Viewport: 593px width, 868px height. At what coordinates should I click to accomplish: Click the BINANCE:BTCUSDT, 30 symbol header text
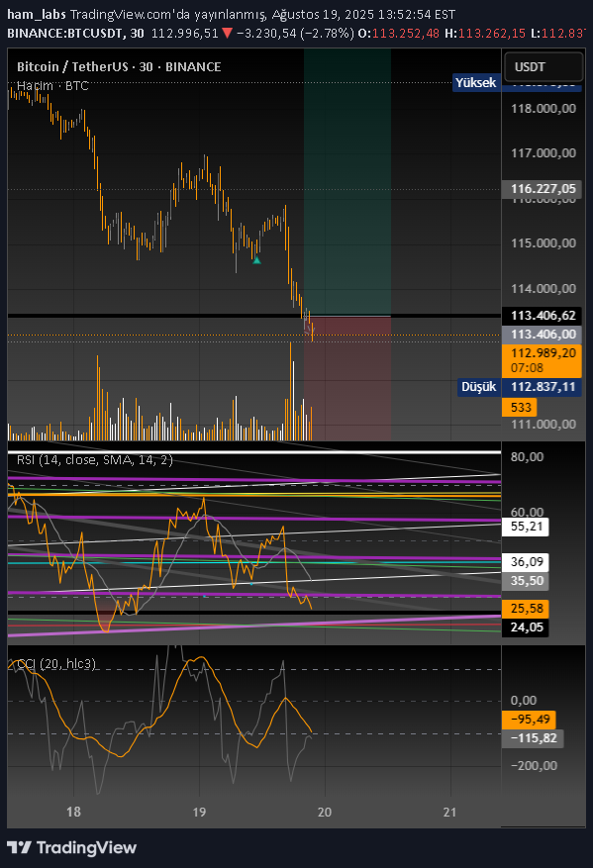pos(75,34)
